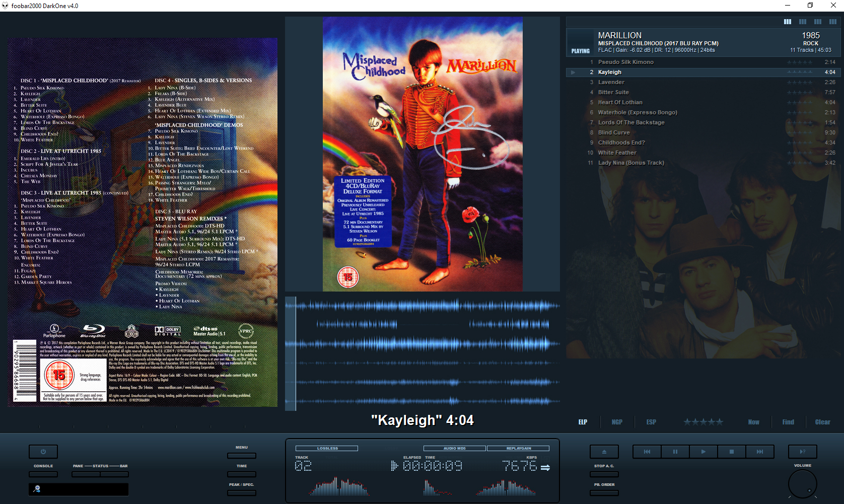The image size is (844, 504).
Task: Select Lady Nina (Bonus Track)
Action: point(703,163)
